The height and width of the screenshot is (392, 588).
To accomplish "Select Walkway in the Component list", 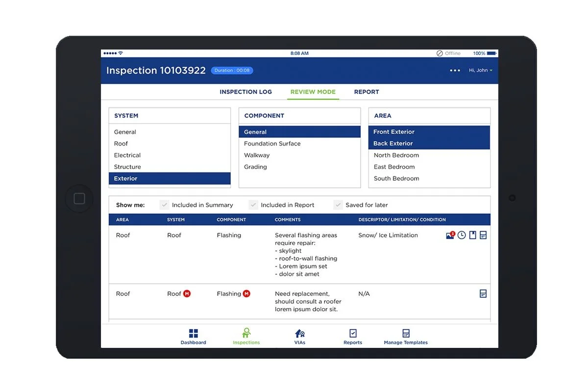I will (300, 155).
